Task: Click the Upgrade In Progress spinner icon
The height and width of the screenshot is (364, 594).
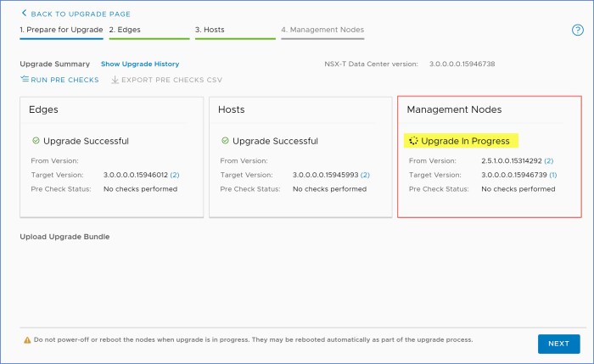Action: [413, 141]
